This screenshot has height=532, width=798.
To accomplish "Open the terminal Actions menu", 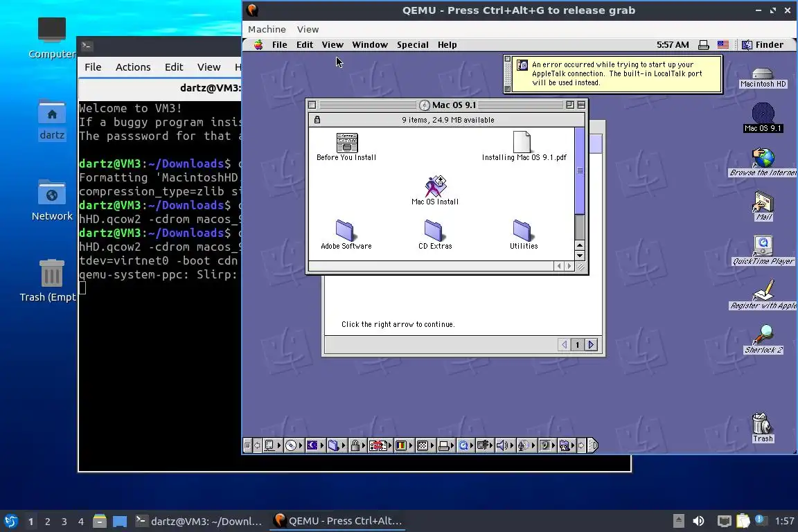I will point(133,67).
